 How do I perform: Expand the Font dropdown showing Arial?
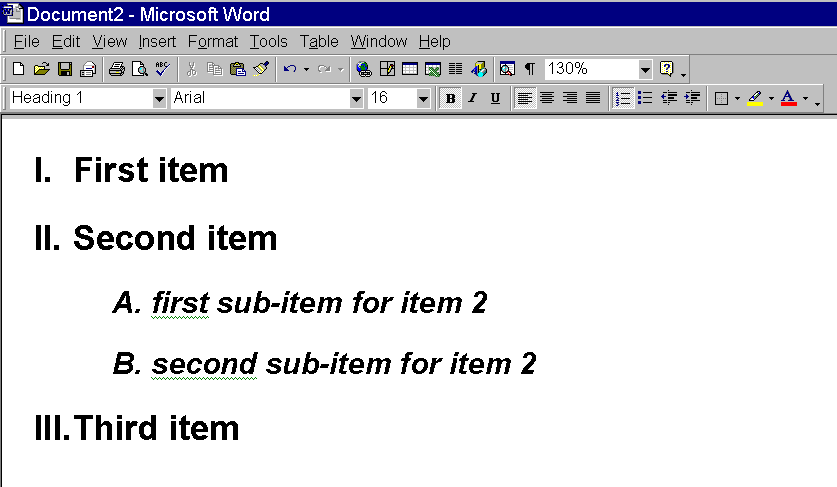pyautogui.click(x=356, y=98)
